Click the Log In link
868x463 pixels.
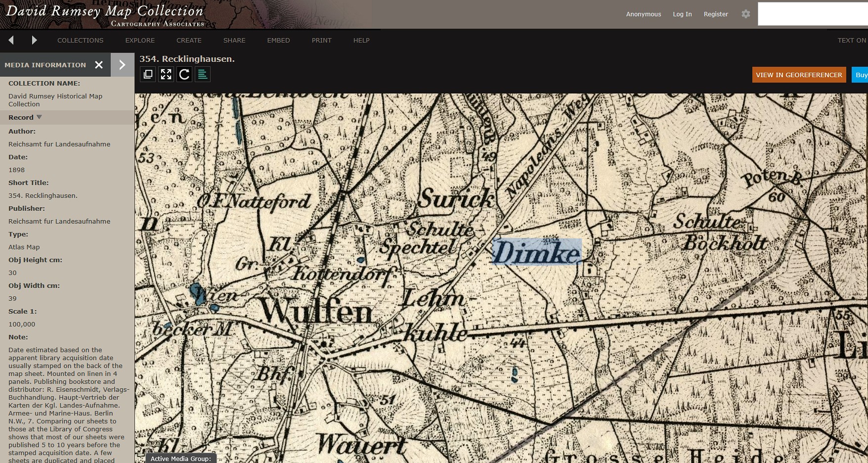[x=682, y=14]
